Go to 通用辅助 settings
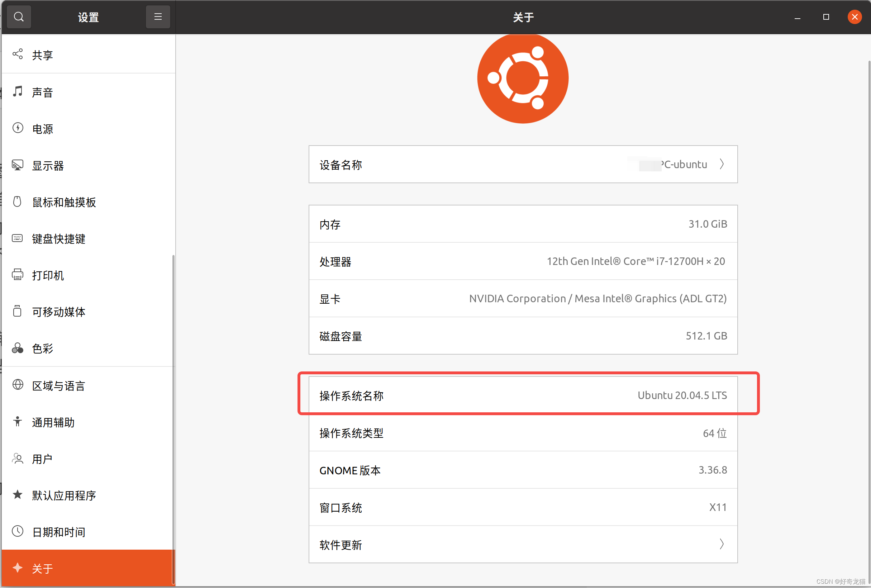 pos(89,422)
